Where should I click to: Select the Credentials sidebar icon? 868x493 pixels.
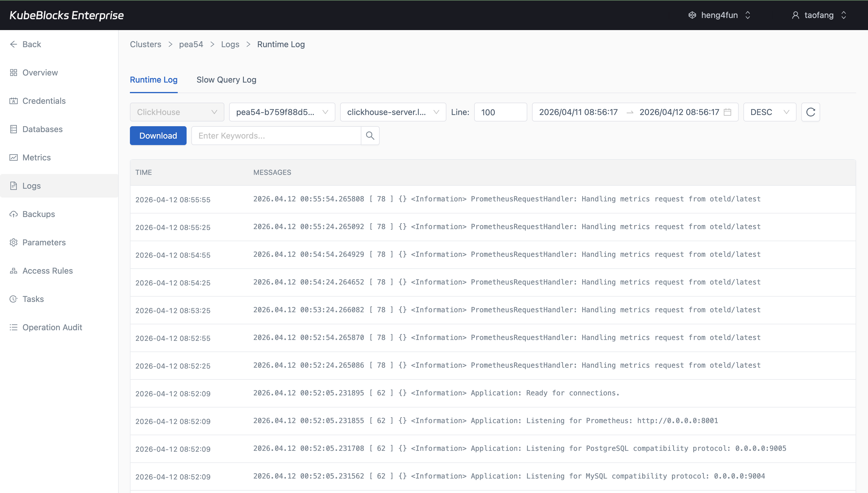14,101
